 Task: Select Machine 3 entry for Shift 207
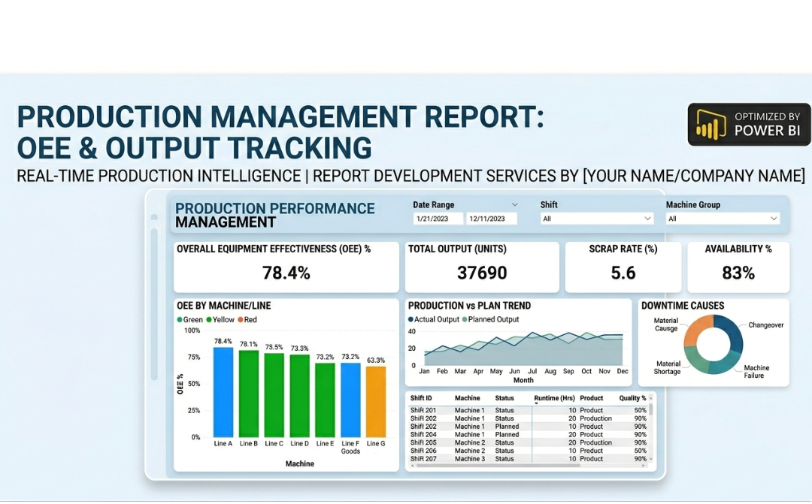pos(468,458)
